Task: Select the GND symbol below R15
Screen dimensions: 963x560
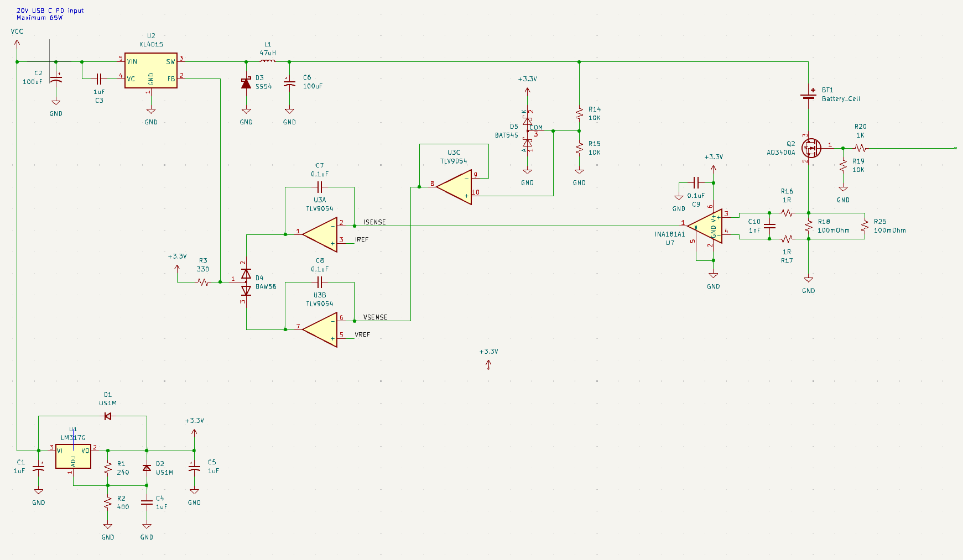Action: [579, 172]
